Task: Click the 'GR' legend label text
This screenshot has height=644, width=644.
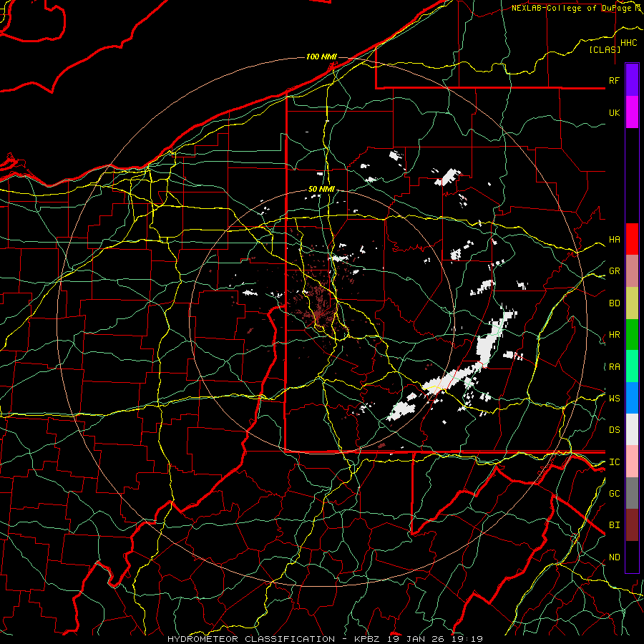Action: 614,271
